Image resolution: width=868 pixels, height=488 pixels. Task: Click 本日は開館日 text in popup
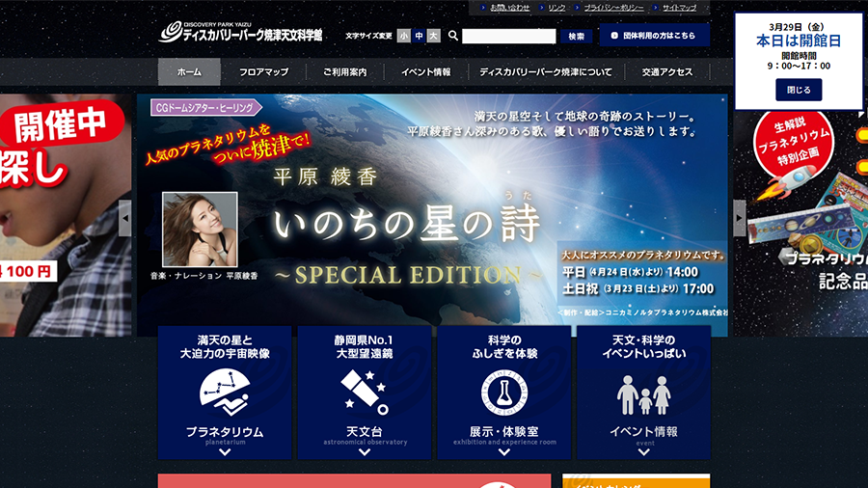(x=799, y=41)
